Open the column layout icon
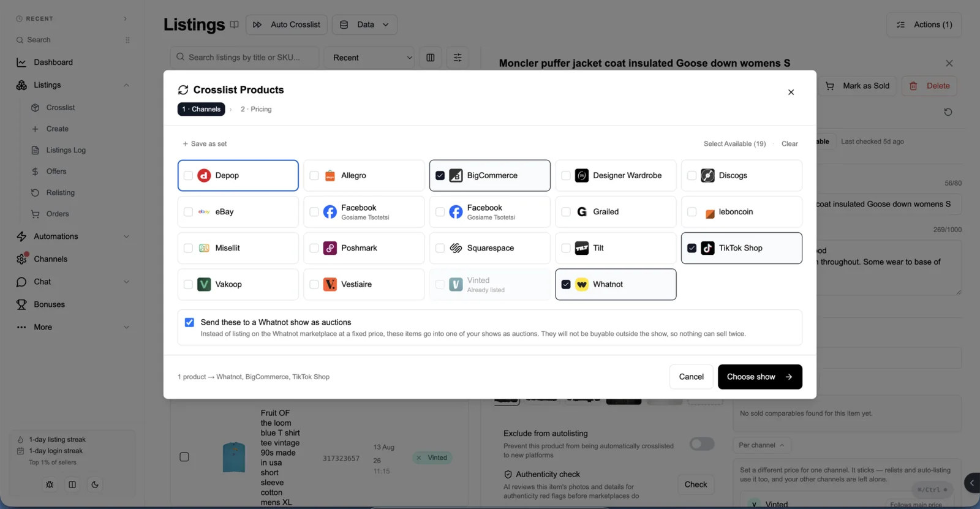This screenshot has height=509, width=980. coord(431,58)
